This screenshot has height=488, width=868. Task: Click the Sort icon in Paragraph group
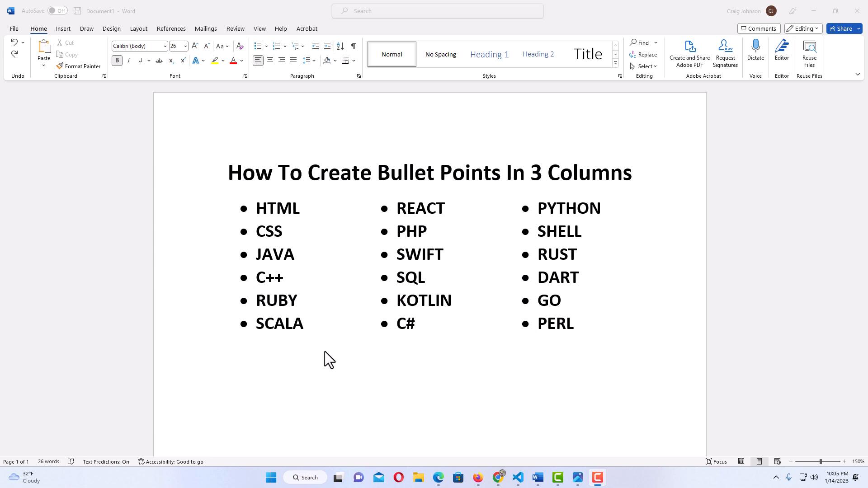click(340, 46)
